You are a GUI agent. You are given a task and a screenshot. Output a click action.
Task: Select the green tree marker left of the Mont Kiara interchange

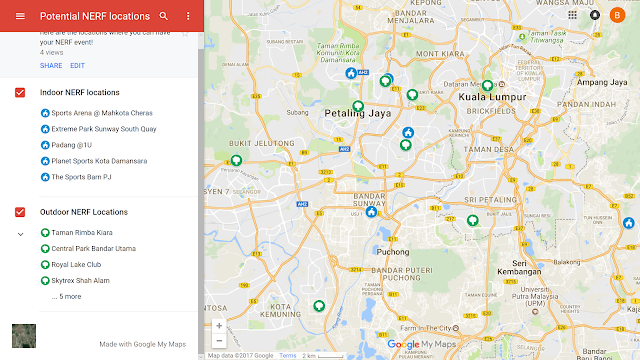[x=385, y=81]
